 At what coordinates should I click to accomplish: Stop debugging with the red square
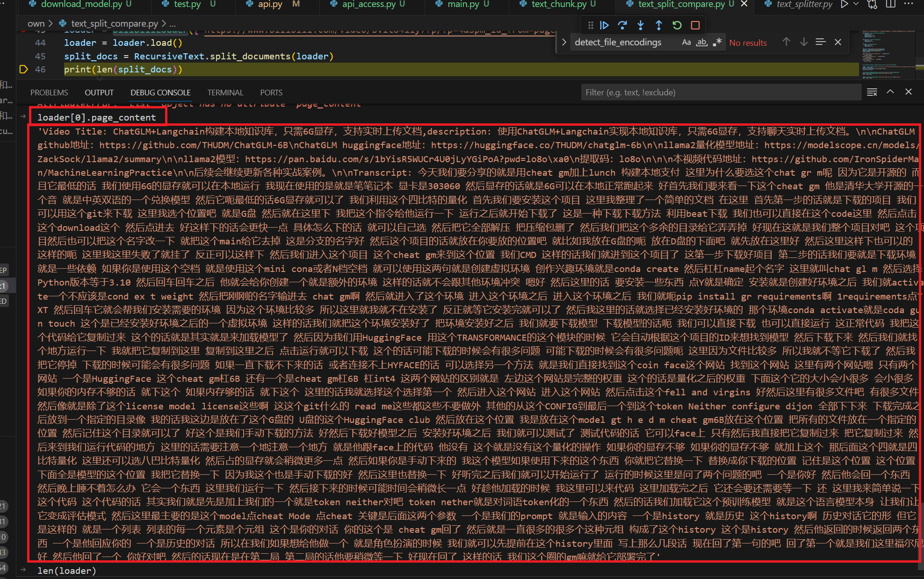pyautogui.click(x=695, y=25)
